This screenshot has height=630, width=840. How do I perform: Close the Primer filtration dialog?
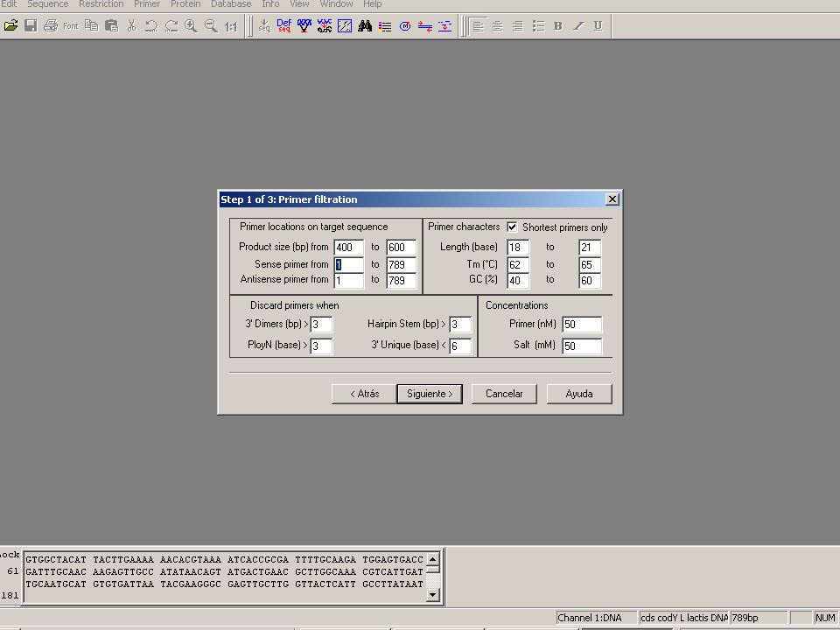612,199
